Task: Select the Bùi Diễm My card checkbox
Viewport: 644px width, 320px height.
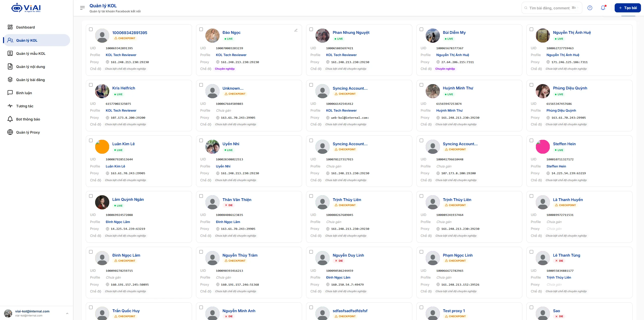Action: [x=421, y=29]
